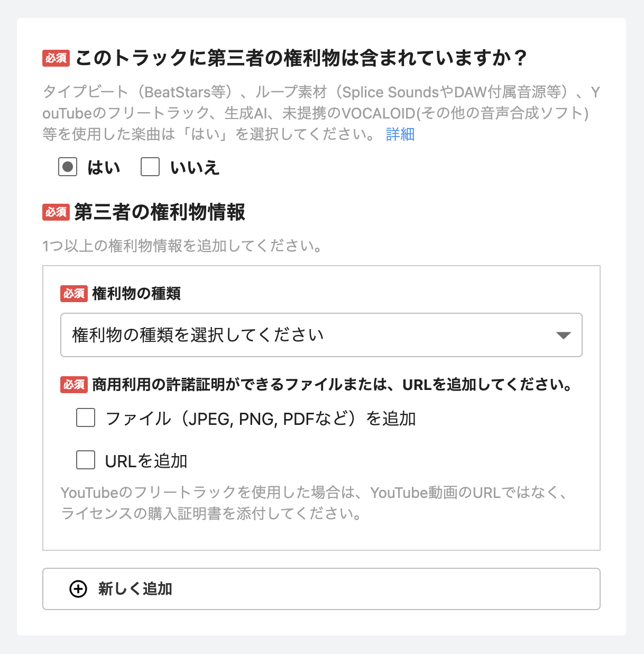Click the 第三者の権利物情報 section heading
Screen dimensions: 644x654
point(160,212)
